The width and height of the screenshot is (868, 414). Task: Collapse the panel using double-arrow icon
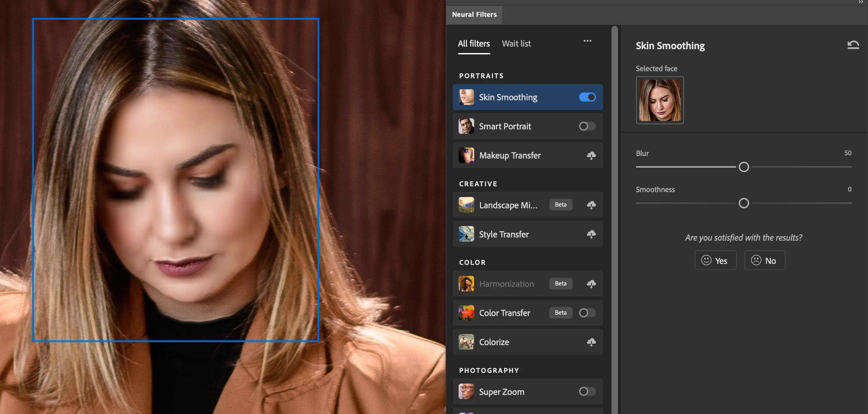[x=861, y=2]
